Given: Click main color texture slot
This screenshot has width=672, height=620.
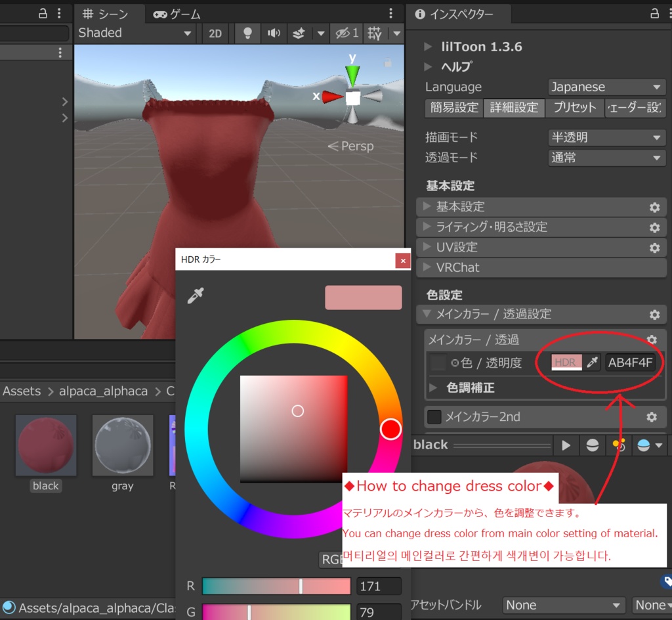Looking at the screenshot, I should [438, 363].
